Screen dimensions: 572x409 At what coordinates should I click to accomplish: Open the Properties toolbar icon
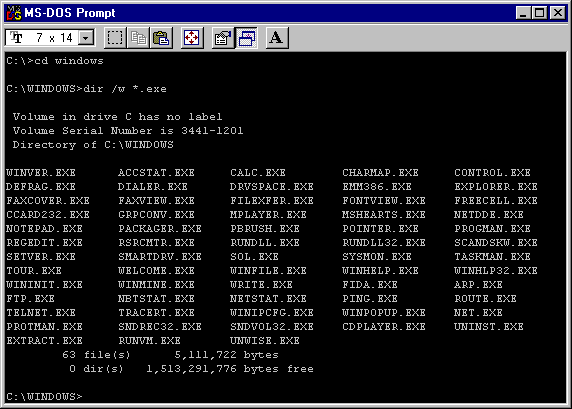[x=223, y=38]
